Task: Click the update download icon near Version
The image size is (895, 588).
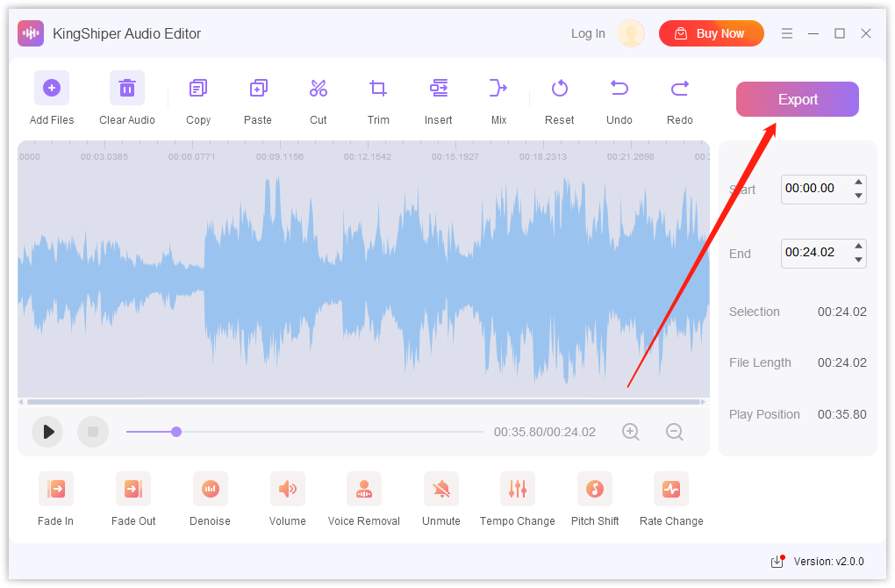Action: (777, 561)
